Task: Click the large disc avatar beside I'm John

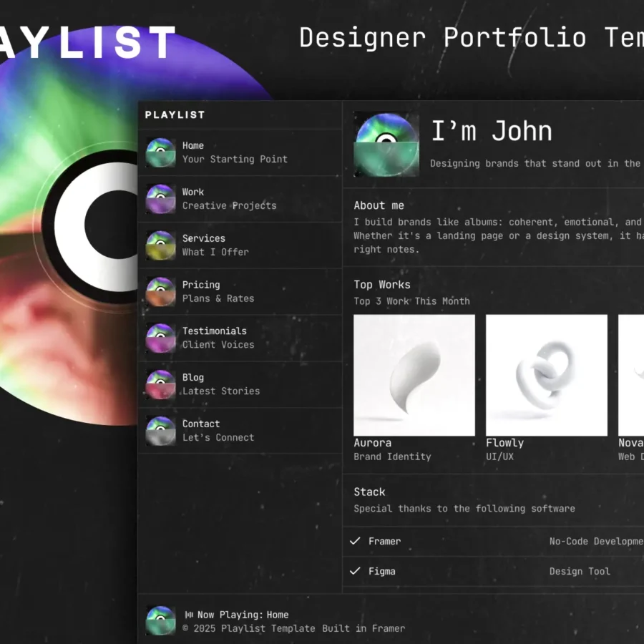Action: [386, 144]
